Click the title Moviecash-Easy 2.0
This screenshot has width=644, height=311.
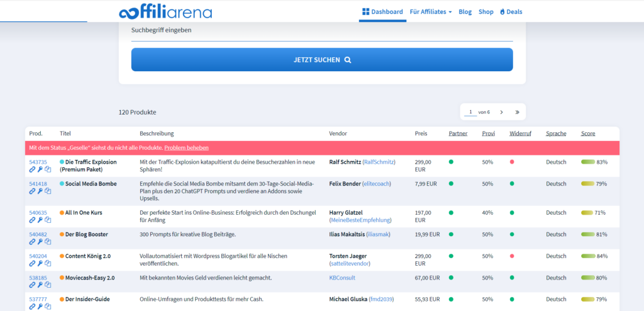[90, 278]
